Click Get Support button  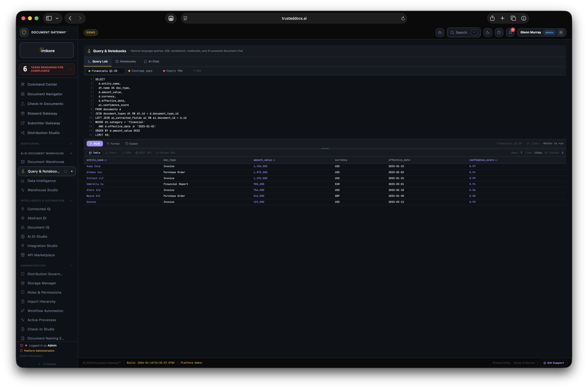point(553,363)
